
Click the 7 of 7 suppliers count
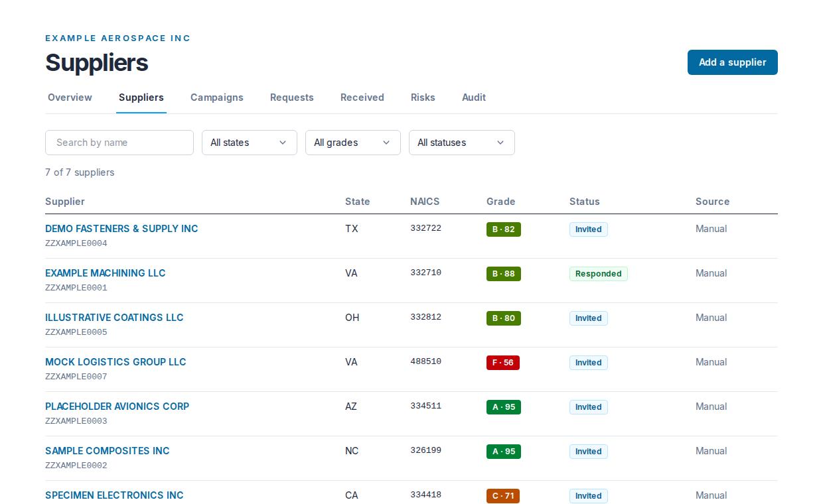click(80, 172)
